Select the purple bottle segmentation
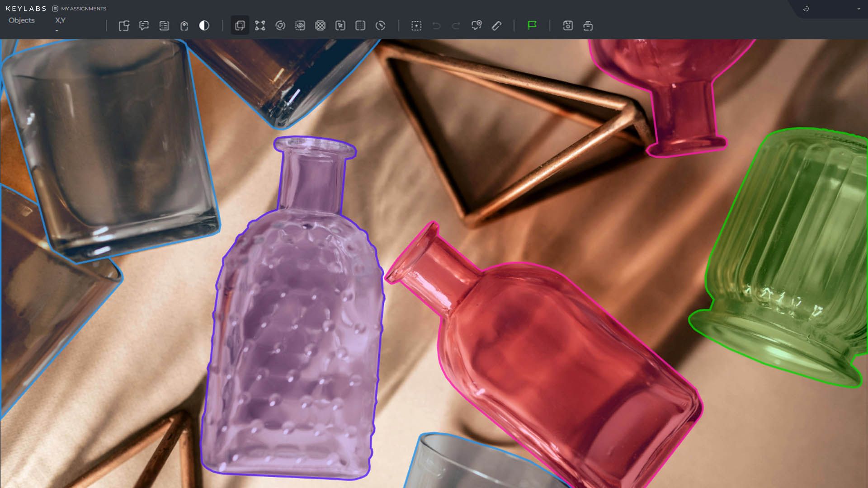 (x=294, y=339)
